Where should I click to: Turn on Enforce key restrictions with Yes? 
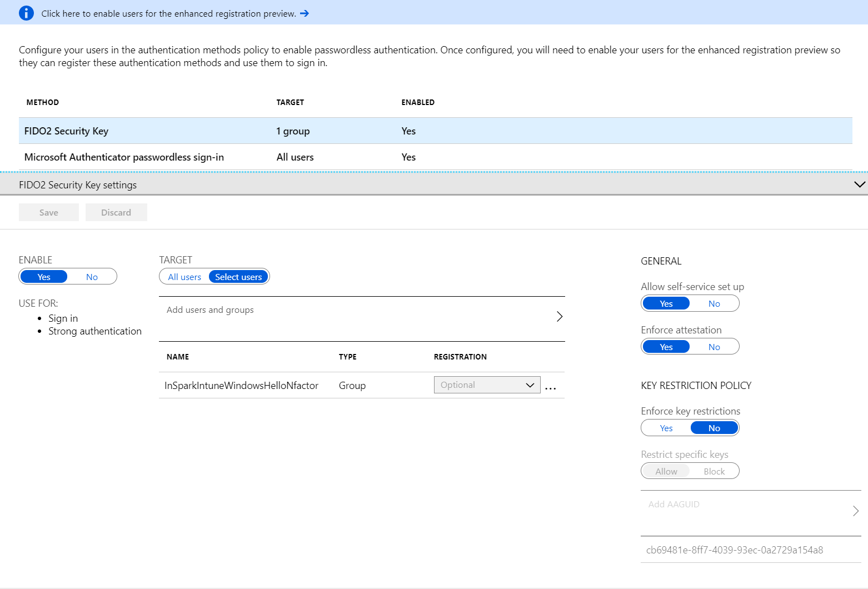pos(666,428)
